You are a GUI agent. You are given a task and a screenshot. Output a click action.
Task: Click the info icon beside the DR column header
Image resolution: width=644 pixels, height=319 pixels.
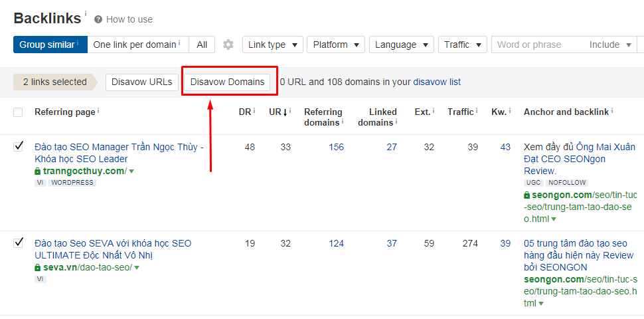click(x=254, y=110)
